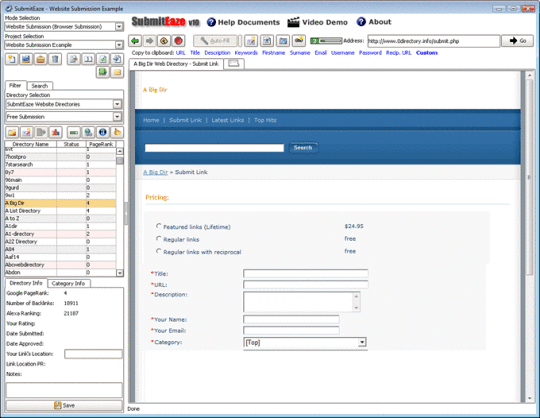Select the A22 Directory row
Screen dimensions: 540x418
[60, 241]
